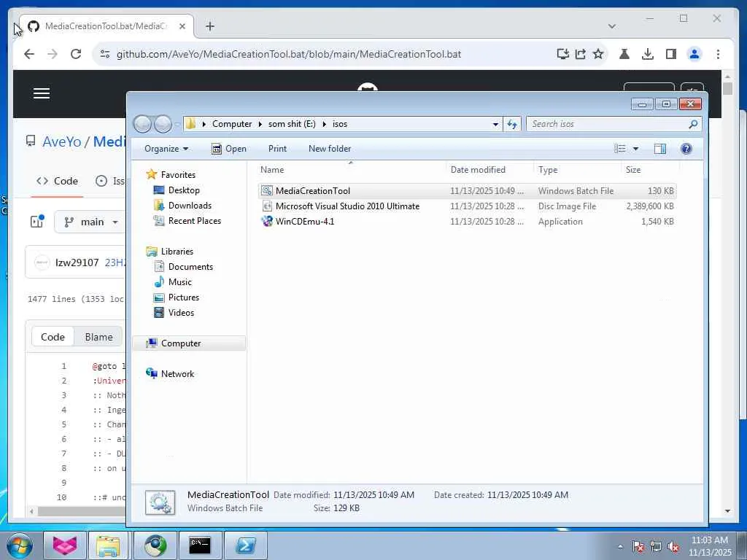
Task: Switch to Blame view on GitHub
Action: (x=98, y=337)
